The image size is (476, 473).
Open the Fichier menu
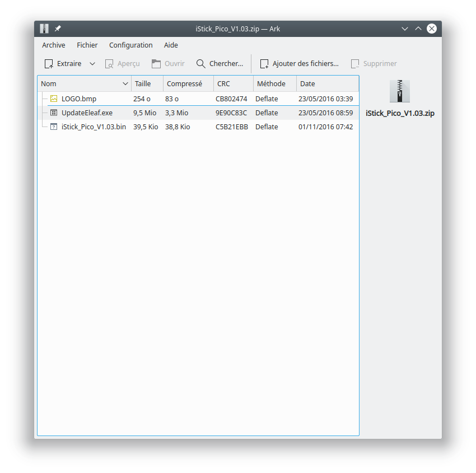point(87,45)
